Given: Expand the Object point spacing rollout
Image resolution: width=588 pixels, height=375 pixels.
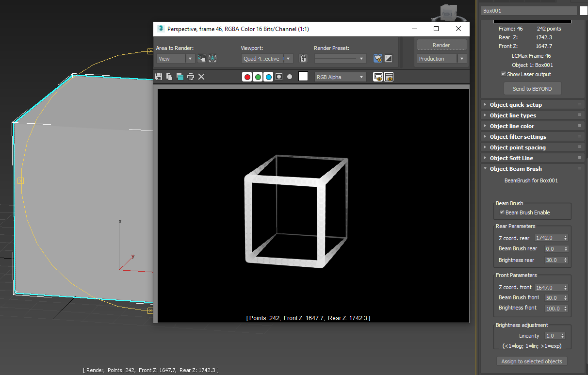Looking at the screenshot, I should pyautogui.click(x=518, y=147).
